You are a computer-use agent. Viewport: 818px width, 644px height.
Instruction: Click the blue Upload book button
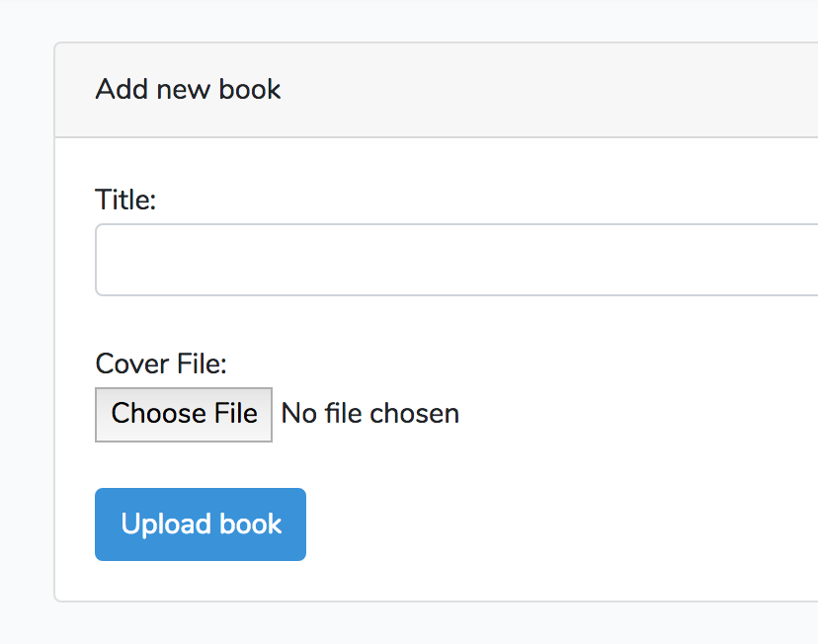click(x=201, y=524)
